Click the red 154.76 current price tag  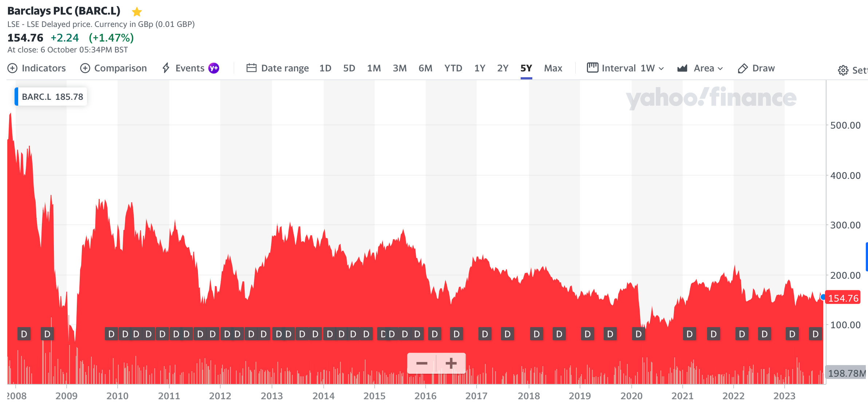coord(843,298)
